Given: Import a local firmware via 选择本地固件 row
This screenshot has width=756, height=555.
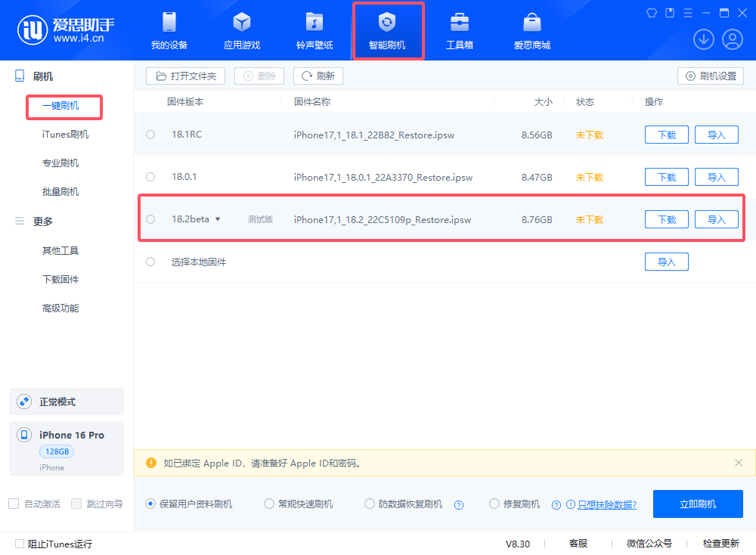Looking at the screenshot, I should (667, 262).
